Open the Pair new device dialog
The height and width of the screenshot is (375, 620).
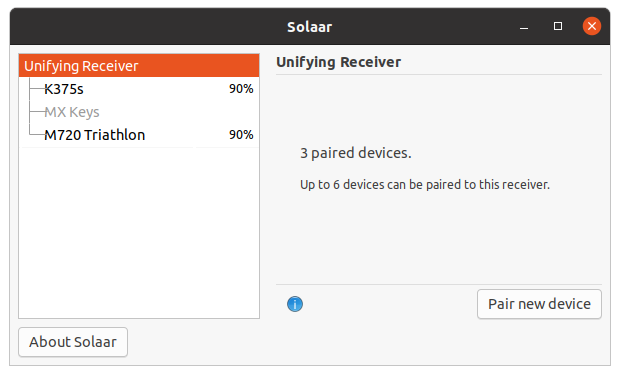[539, 304]
